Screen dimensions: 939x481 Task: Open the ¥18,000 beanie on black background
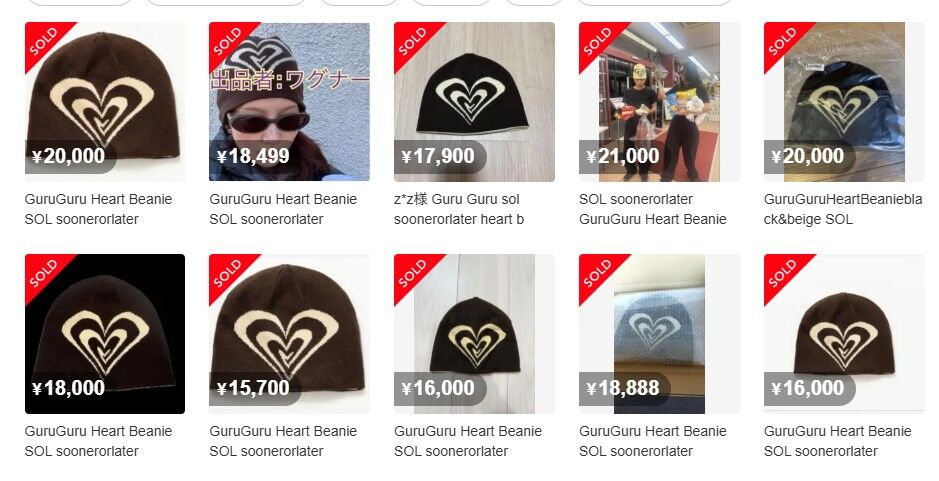pyautogui.click(x=105, y=334)
